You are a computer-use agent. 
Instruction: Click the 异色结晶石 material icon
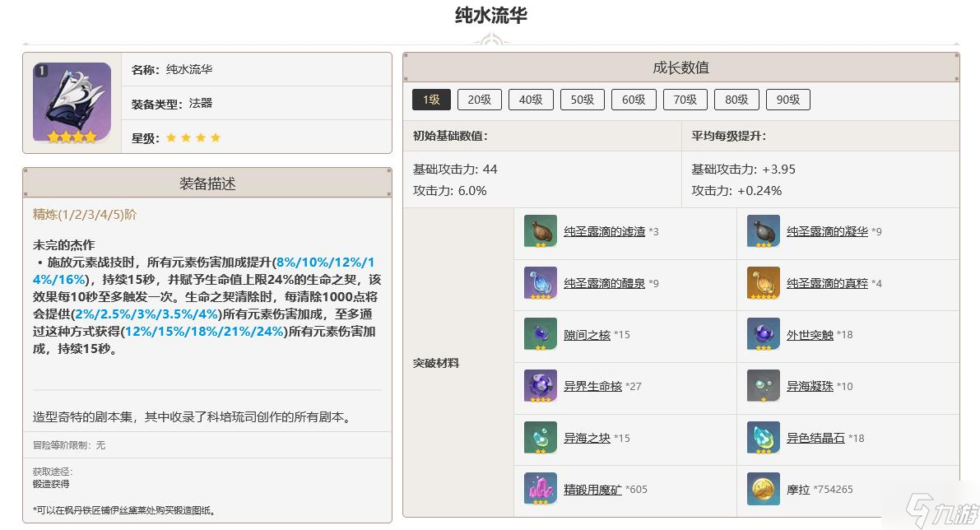click(x=763, y=438)
